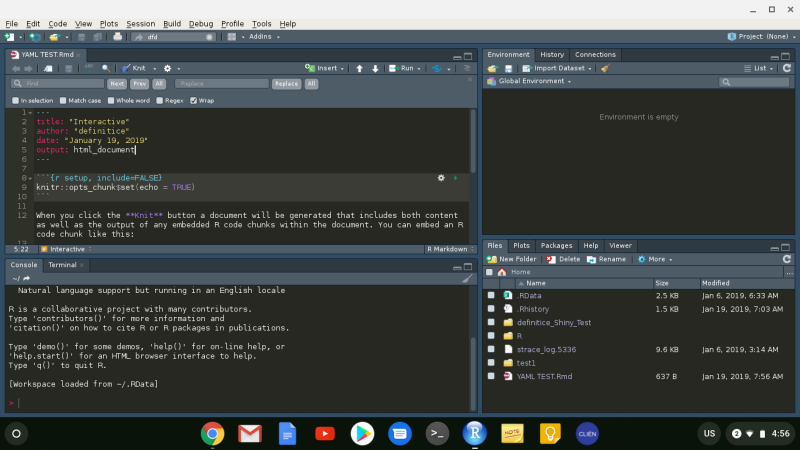Click the Knit document button

click(x=137, y=68)
